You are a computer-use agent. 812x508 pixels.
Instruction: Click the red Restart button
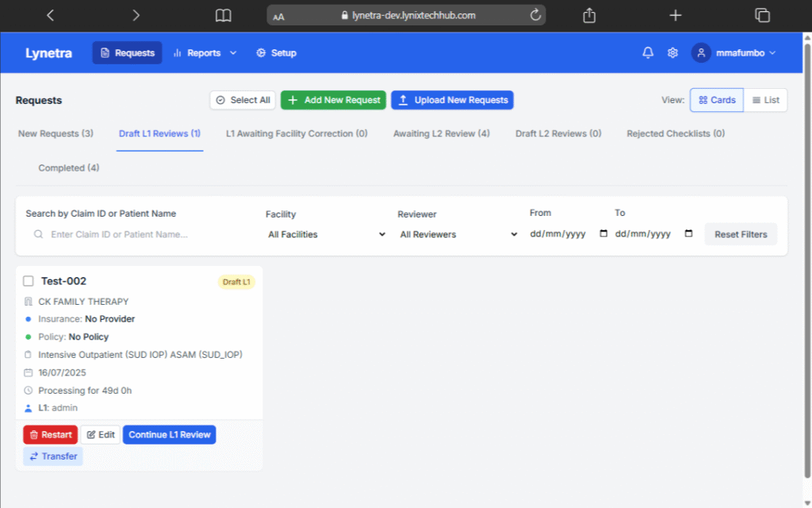[x=50, y=435]
